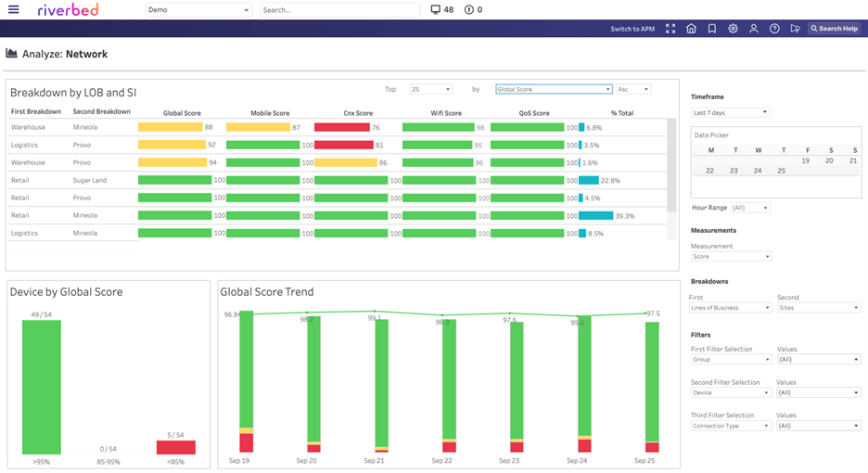
Task: Open the Asc sort order dropdown
Action: pyautogui.click(x=633, y=90)
